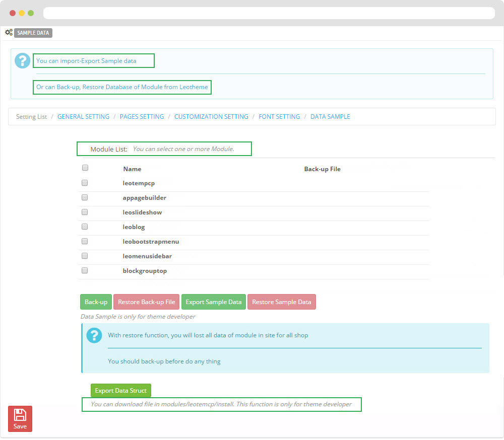This screenshot has height=440, width=504.
Task: Enable the leoslideshow module checkbox
Action: pyautogui.click(x=85, y=212)
